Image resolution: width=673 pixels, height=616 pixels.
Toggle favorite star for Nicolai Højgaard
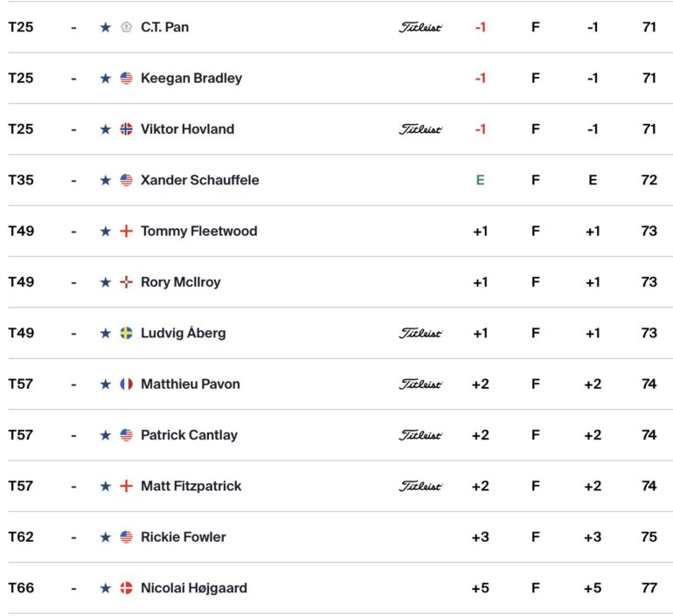(105, 588)
